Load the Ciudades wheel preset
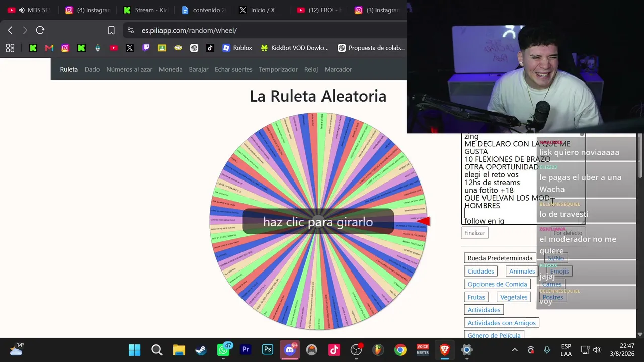Image resolution: width=644 pixels, height=362 pixels. point(481,271)
